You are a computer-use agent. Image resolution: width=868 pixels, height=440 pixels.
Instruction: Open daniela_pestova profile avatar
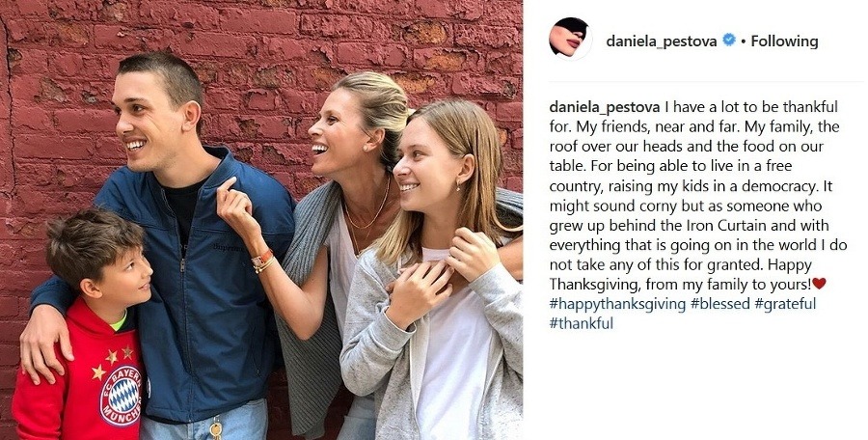tap(570, 39)
